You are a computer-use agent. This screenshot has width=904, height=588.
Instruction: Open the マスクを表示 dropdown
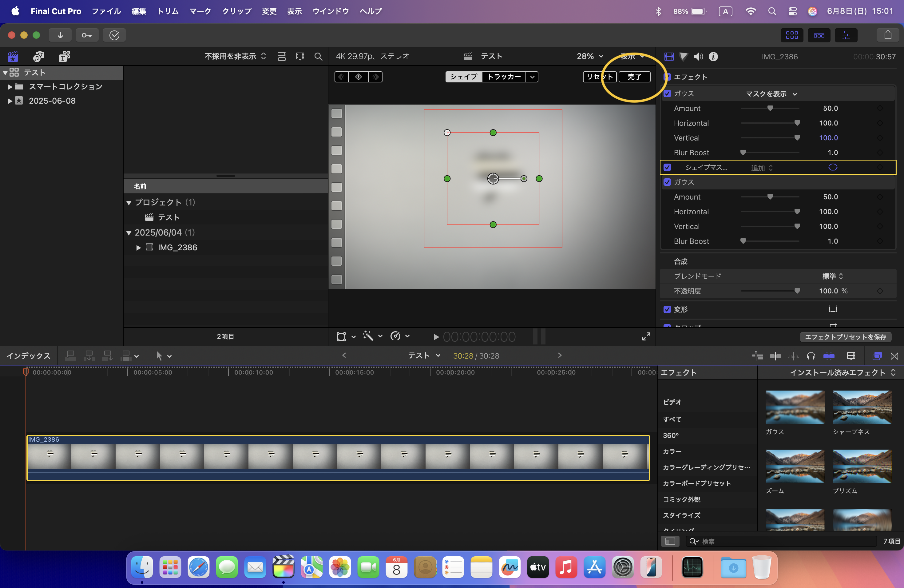771,94
